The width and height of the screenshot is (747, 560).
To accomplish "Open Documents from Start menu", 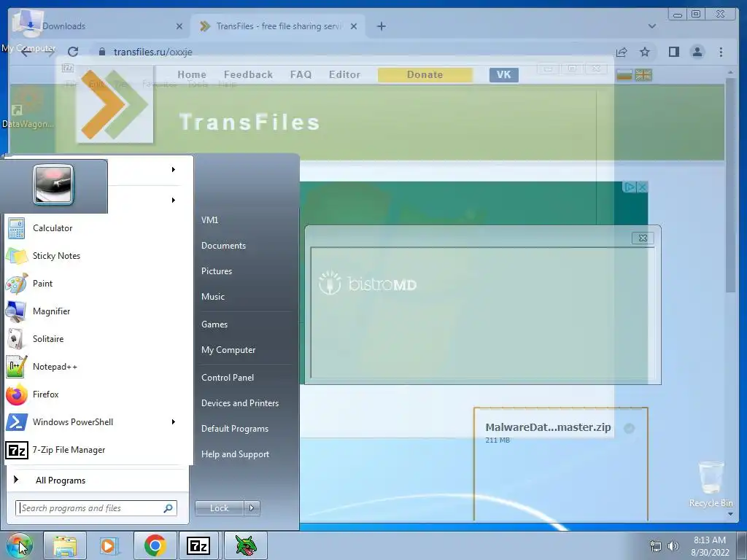I will [x=223, y=246].
